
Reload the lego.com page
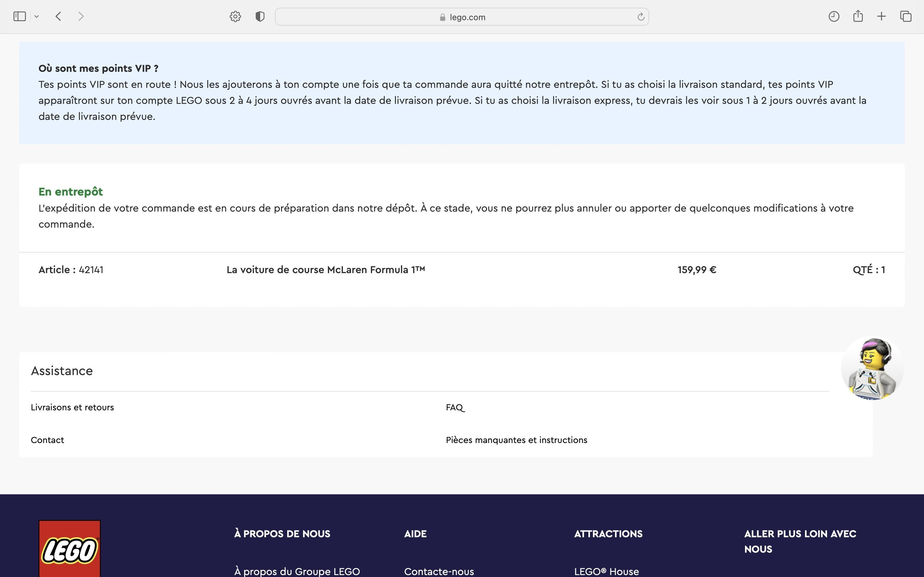point(641,17)
